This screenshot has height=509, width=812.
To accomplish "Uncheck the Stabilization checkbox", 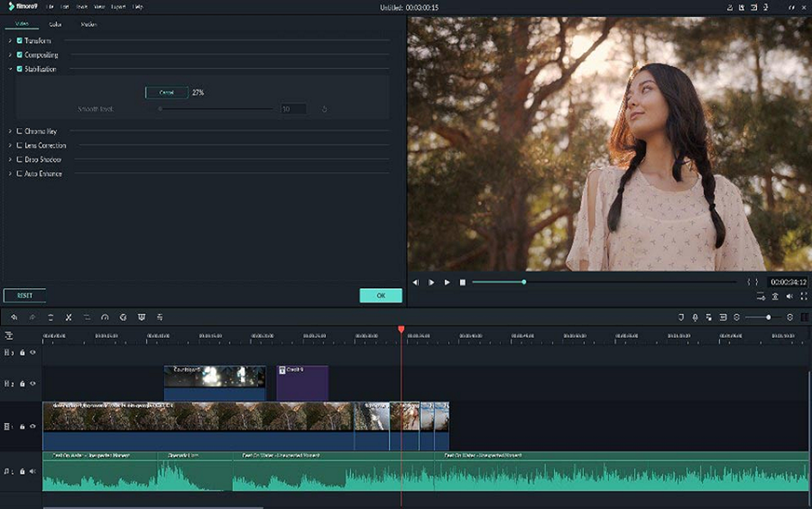I will click(x=20, y=69).
